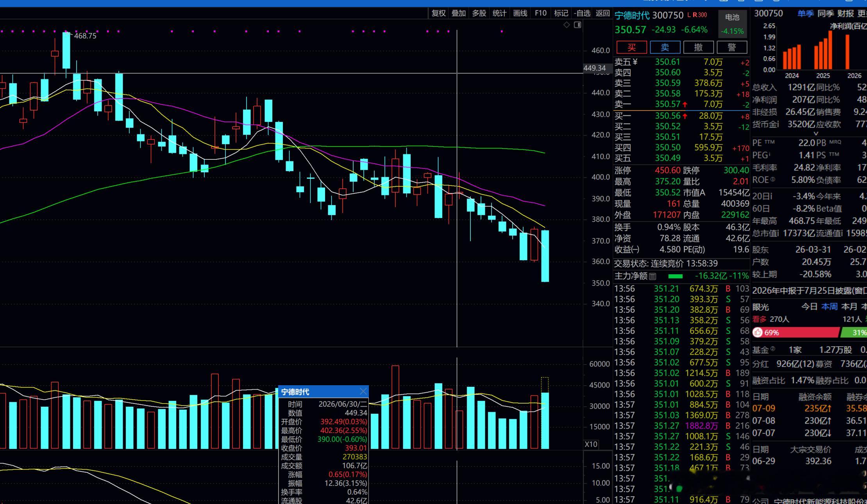Toggle the side panel layout icon

577,25
